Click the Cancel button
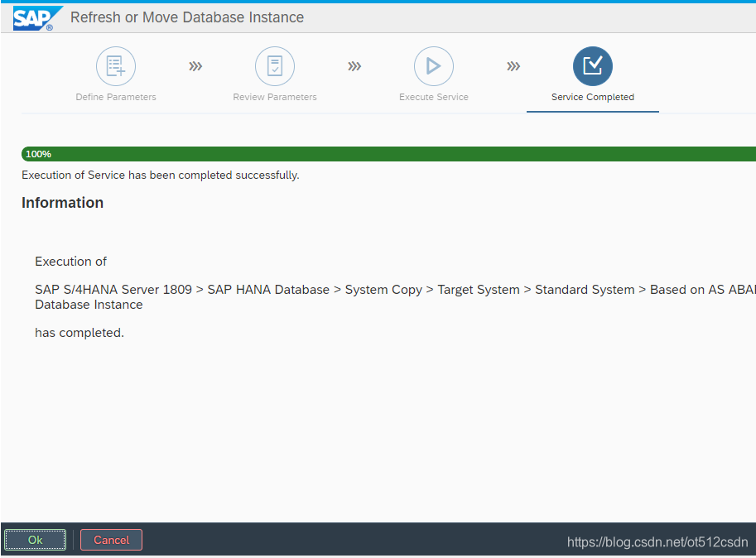This screenshot has height=558, width=756. 112,540
